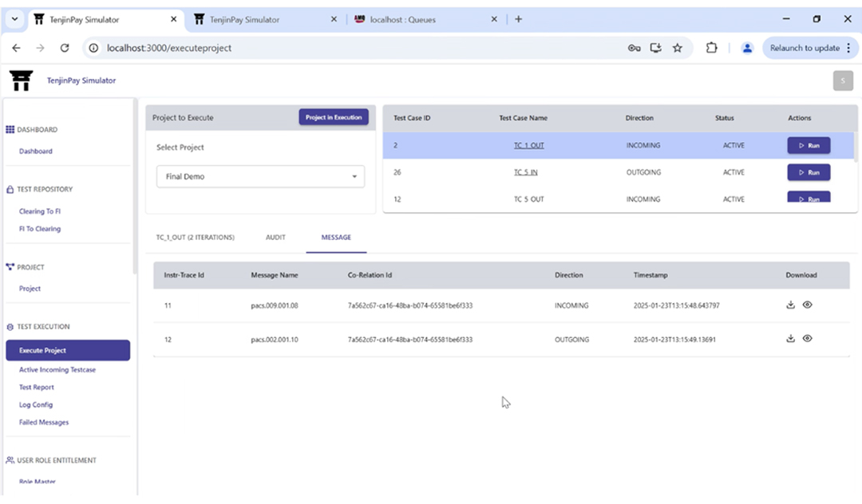Select Execute Project in sidebar

tap(68, 350)
